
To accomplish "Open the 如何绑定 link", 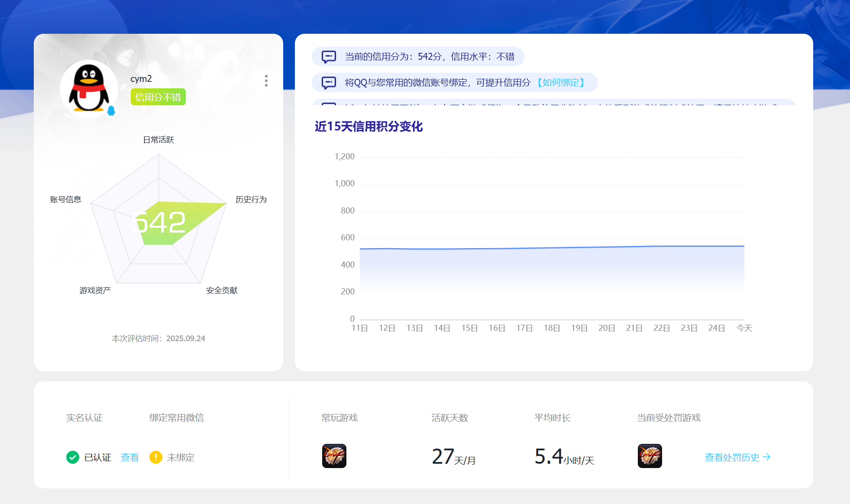I will pos(561,83).
